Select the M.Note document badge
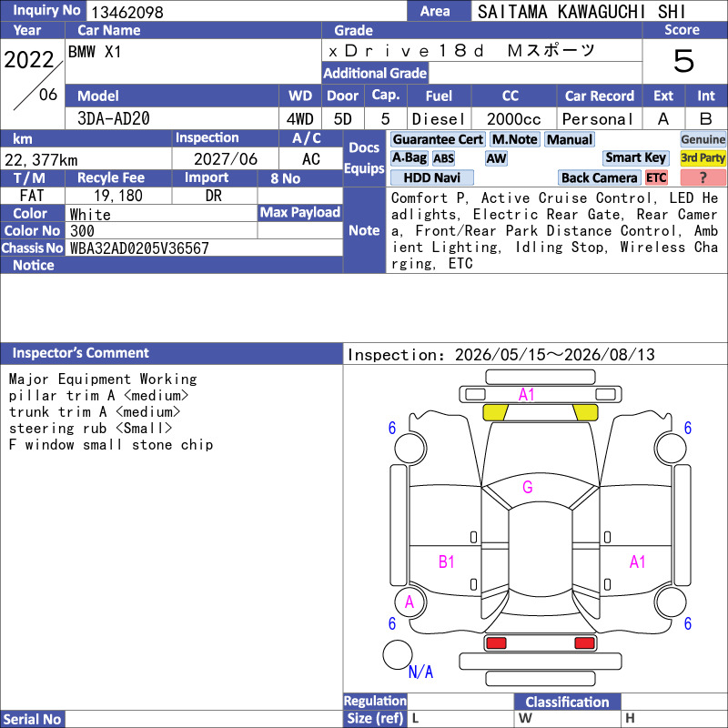The image size is (728, 728). click(x=515, y=140)
